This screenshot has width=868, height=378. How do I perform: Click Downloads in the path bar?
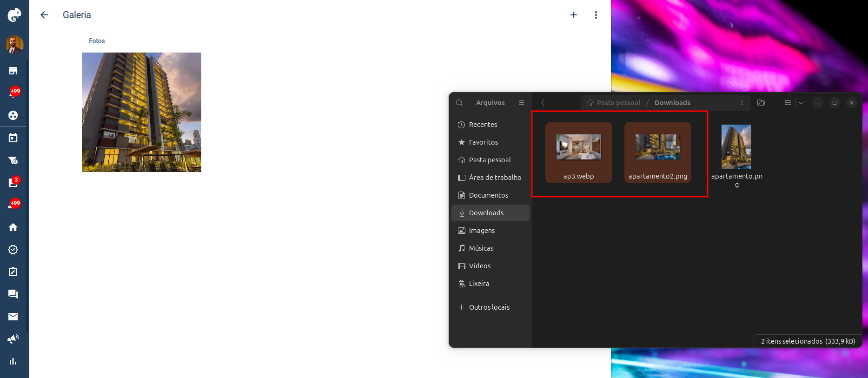(x=672, y=103)
